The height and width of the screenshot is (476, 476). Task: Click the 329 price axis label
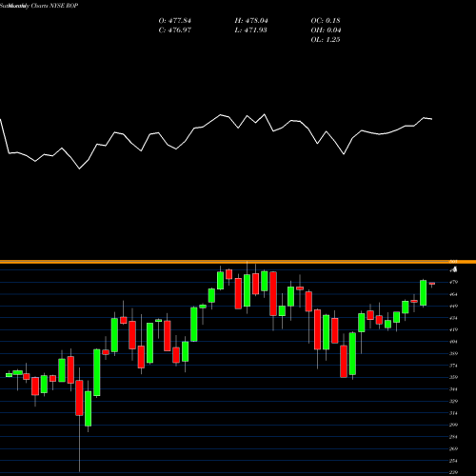tap(453, 401)
